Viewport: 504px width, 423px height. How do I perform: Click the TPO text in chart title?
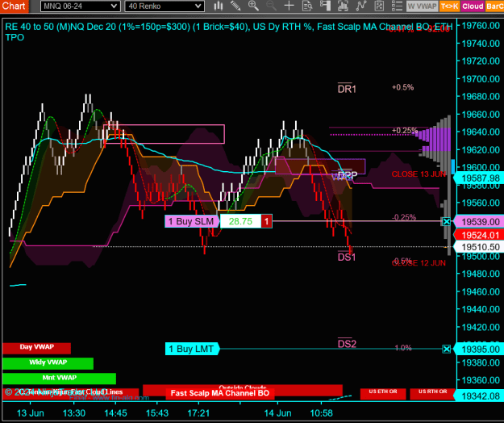(x=15, y=37)
